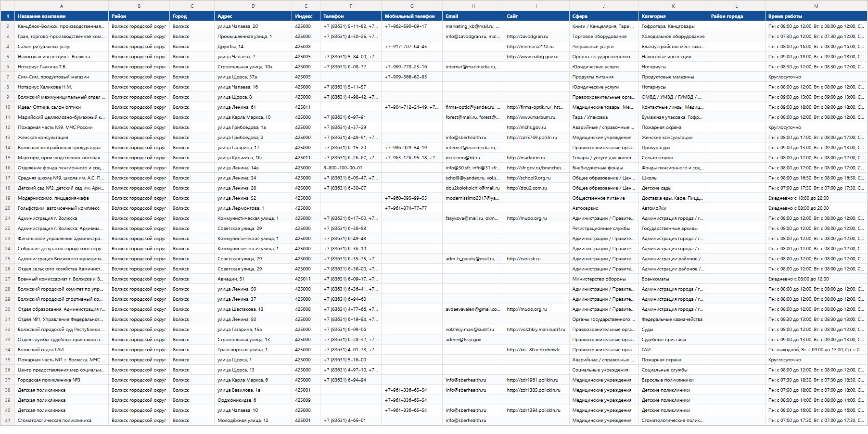
Task: Click the 'Мобильный телефон' header cell
Action: click(412, 16)
